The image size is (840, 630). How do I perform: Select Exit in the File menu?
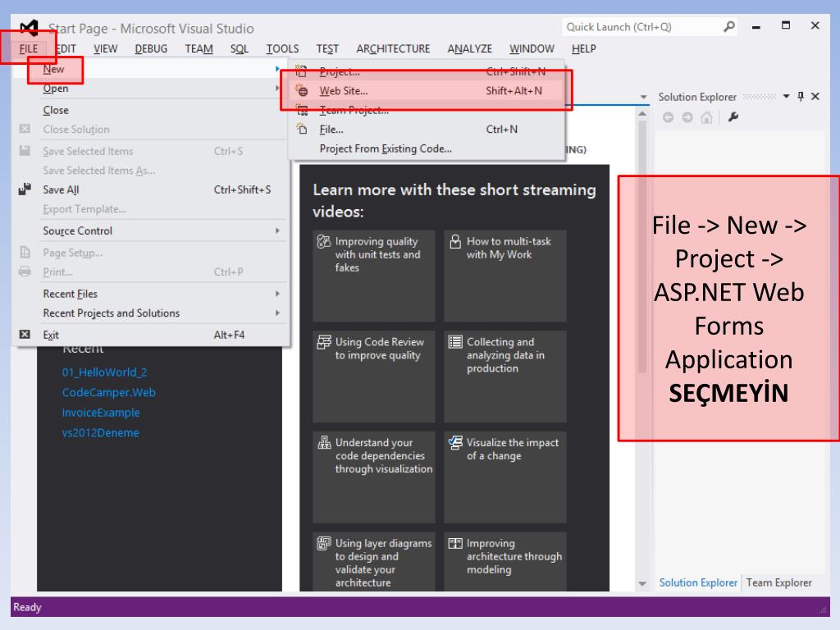[x=150, y=335]
